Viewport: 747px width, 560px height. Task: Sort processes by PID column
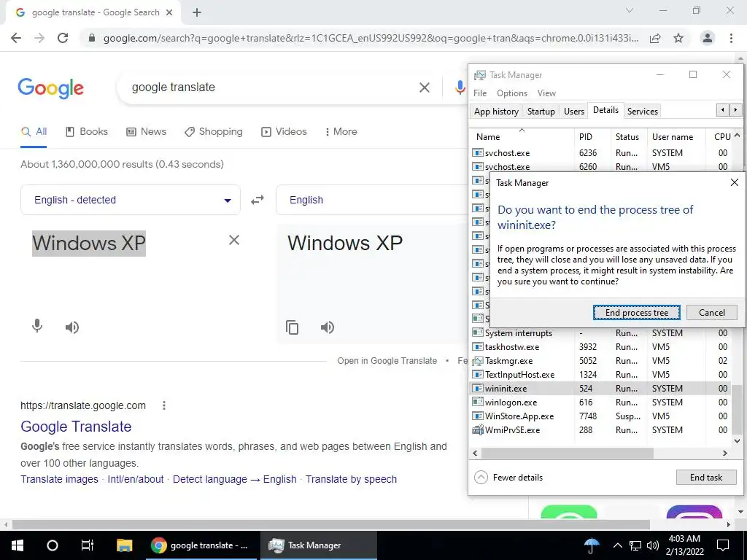coord(592,136)
